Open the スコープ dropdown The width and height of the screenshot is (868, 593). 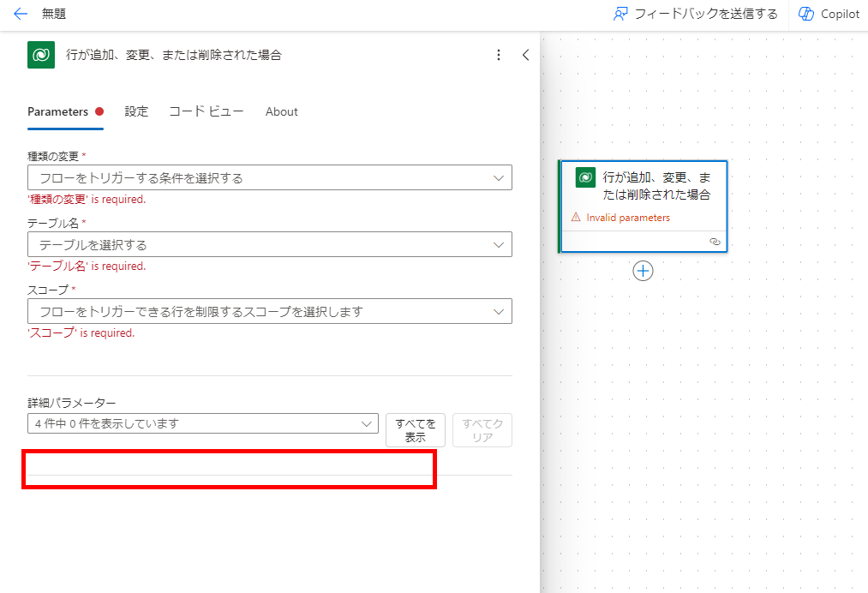point(270,311)
